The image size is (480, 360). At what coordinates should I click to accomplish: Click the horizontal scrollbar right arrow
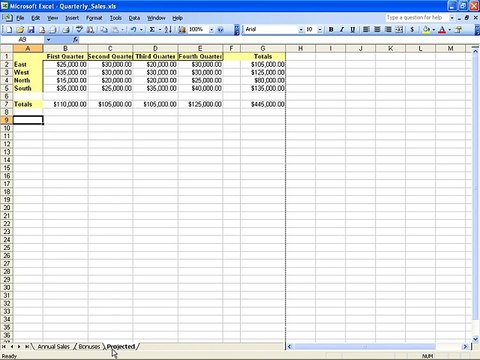(x=465, y=347)
